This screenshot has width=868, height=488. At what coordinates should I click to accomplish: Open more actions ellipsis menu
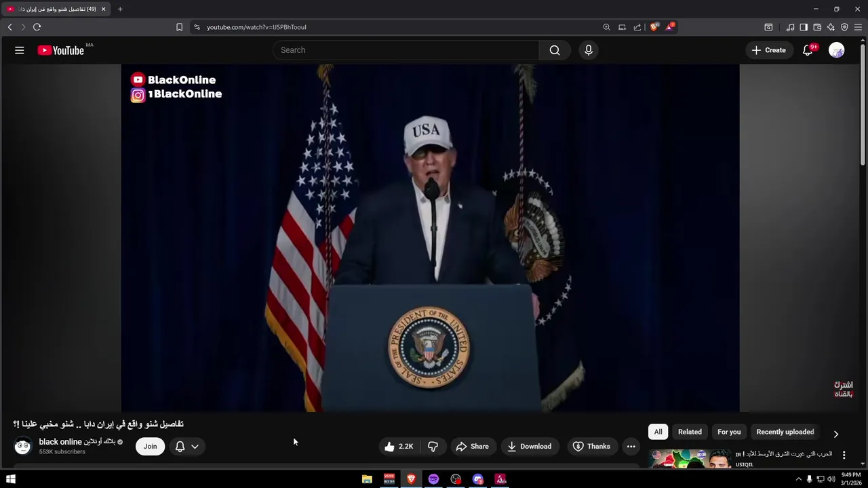click(x=631, y=446)
